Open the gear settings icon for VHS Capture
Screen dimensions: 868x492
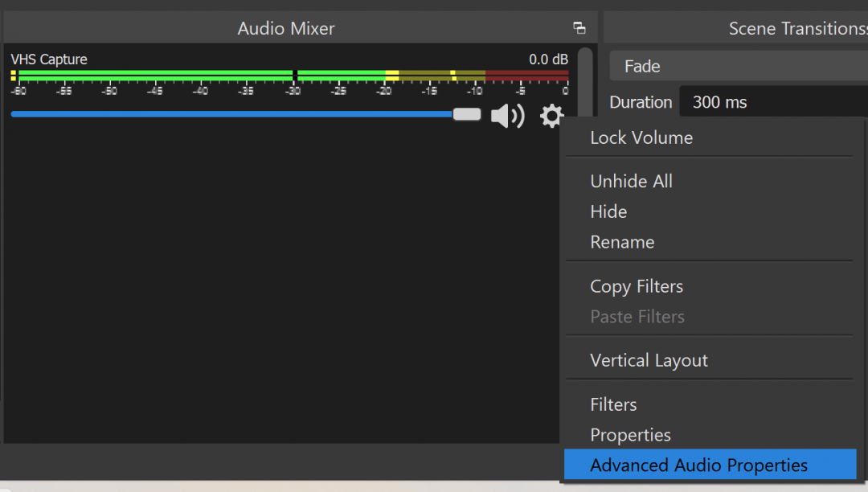(x=552, y=116)
